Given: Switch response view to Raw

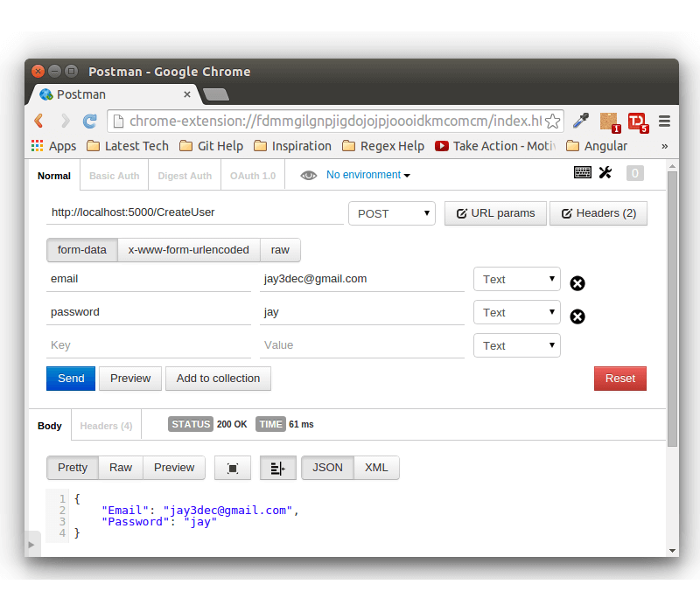Looking at the screenshot, I should pos(121,468).
